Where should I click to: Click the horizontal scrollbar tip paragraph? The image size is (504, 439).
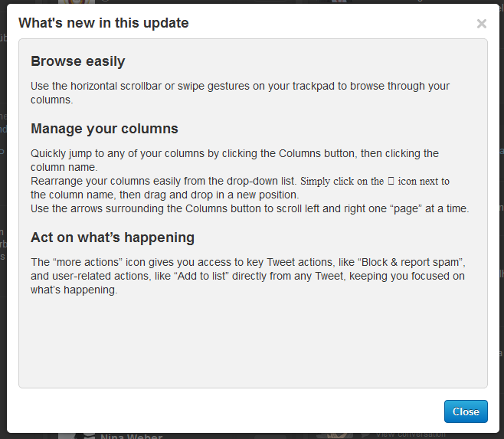240,93
